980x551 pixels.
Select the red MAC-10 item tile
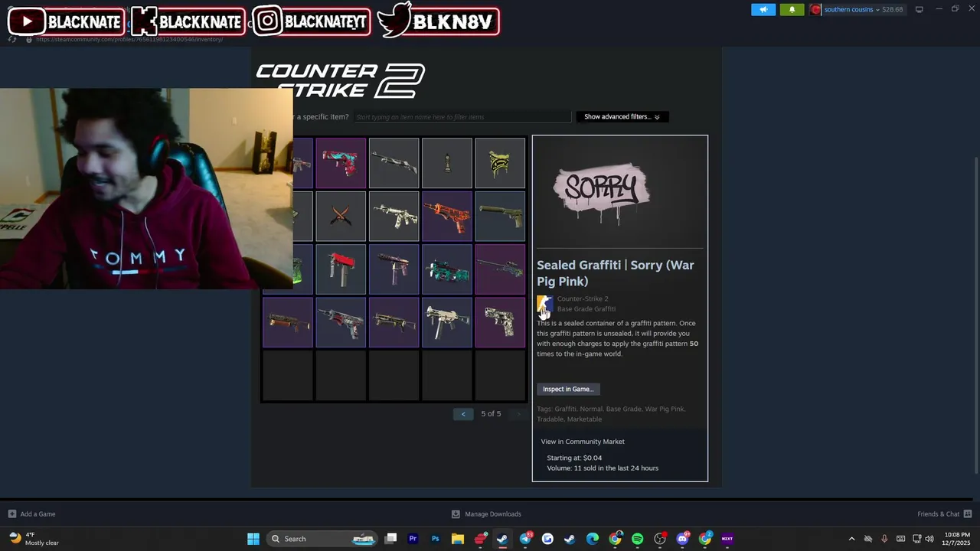click(x=341, y=269)
